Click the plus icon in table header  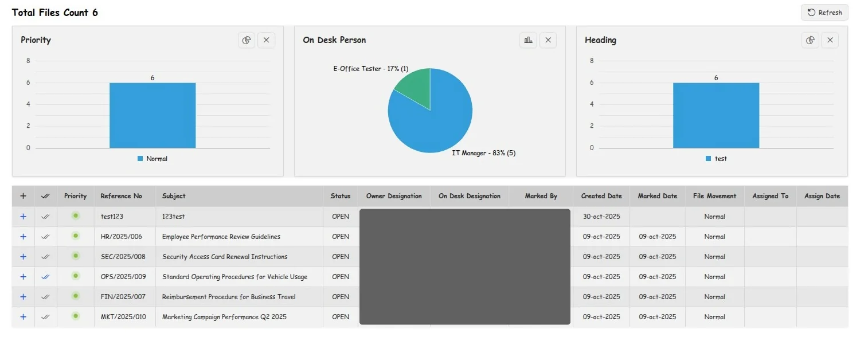(x=23, y=196)
